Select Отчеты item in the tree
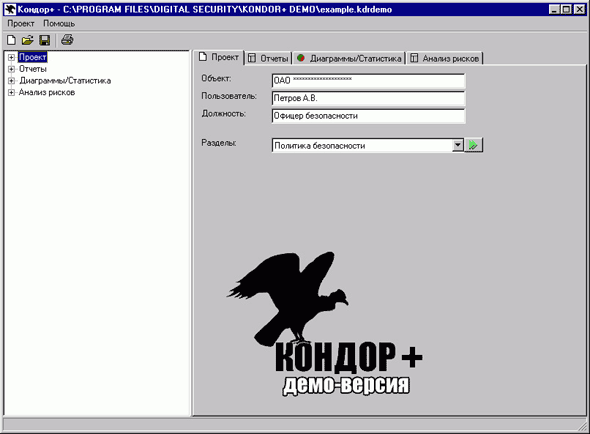 tap(33, 69)
